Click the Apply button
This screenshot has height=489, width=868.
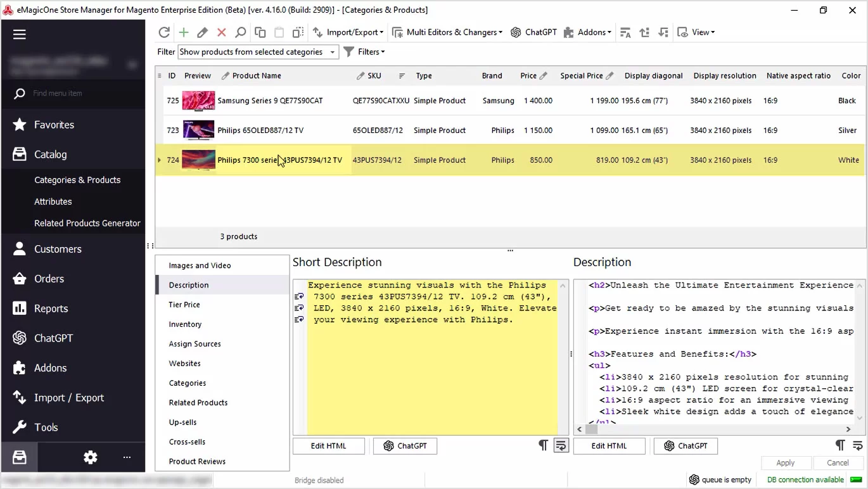click(x=786, y=463)
